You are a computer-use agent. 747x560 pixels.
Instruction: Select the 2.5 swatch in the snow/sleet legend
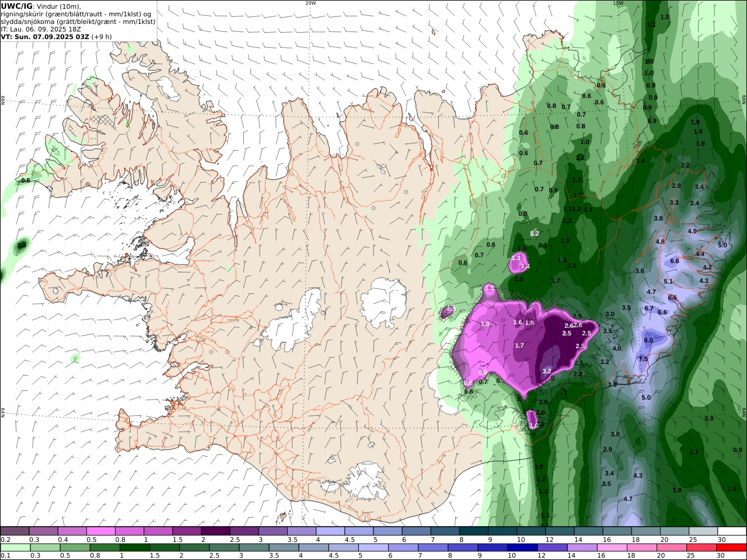[x=244, y=531]
